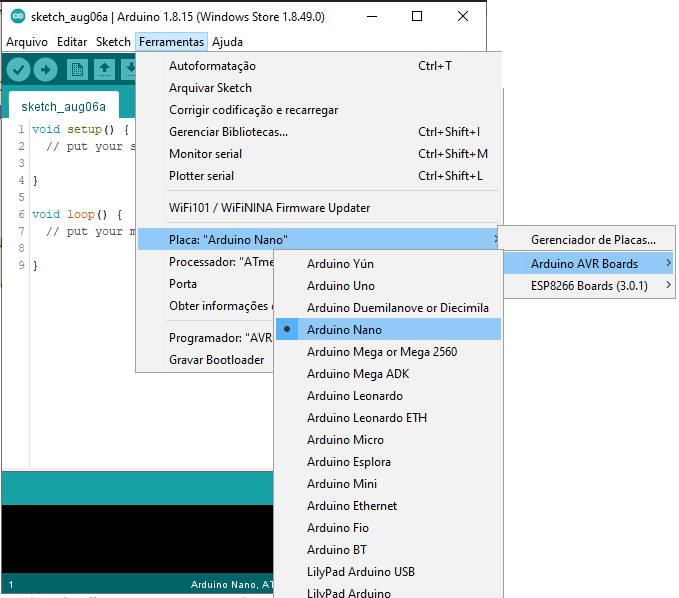679x598 pixels.
Task: Open Gerenciar Bibliotecas...
Action: (320, 132)
